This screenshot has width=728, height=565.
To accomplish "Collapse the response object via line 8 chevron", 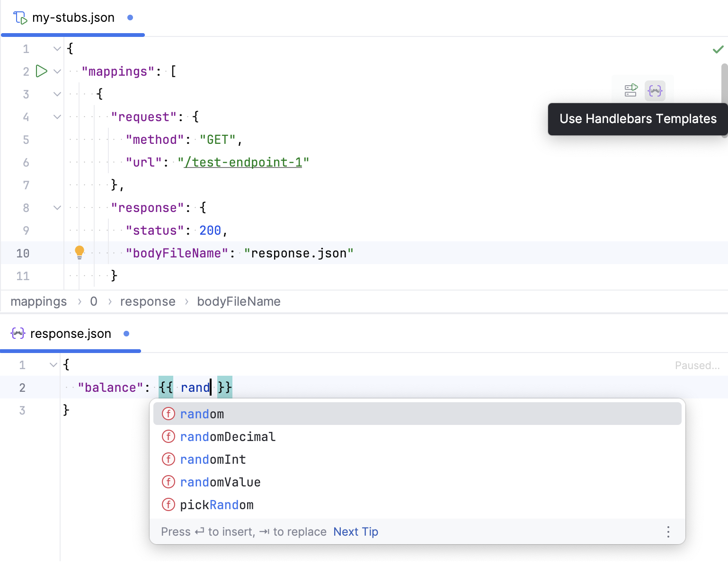I will click(57, 208).
